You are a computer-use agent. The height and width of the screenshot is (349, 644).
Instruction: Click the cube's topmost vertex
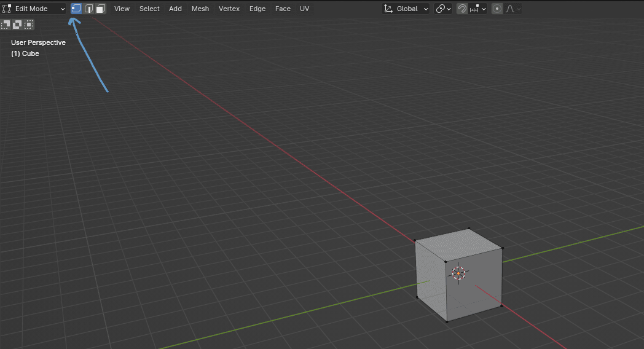[x=469, y=229]
